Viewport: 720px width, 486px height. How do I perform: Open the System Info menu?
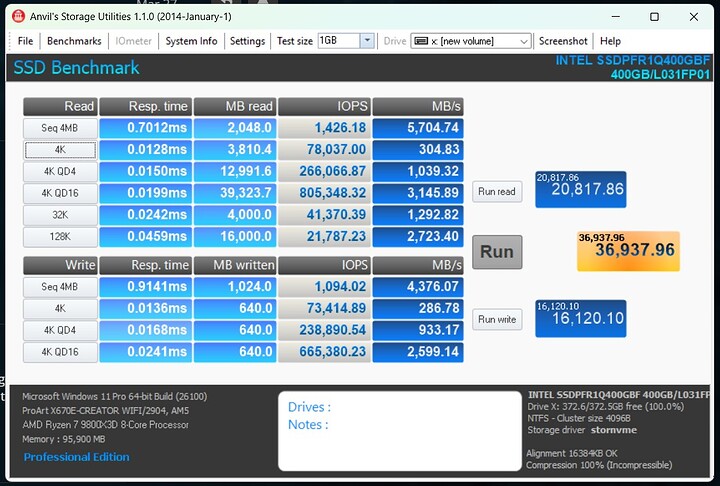coord(191,41)
